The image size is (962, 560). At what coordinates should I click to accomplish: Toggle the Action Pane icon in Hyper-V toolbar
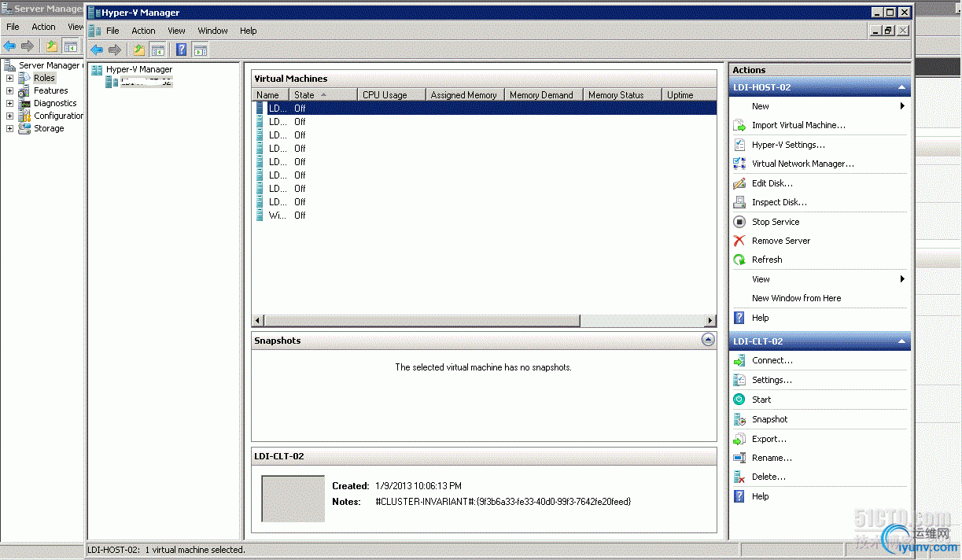pos(201,50)
